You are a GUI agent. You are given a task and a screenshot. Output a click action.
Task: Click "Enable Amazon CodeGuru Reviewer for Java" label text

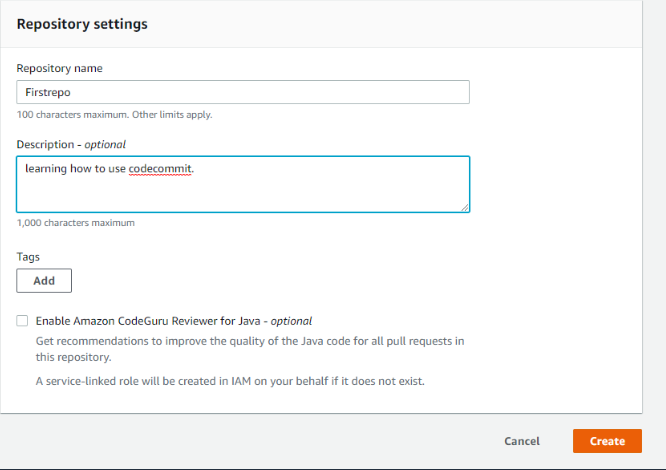pos(147,321)
